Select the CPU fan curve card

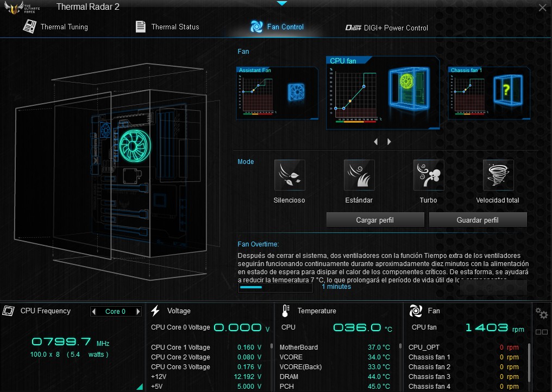[383, 93]
